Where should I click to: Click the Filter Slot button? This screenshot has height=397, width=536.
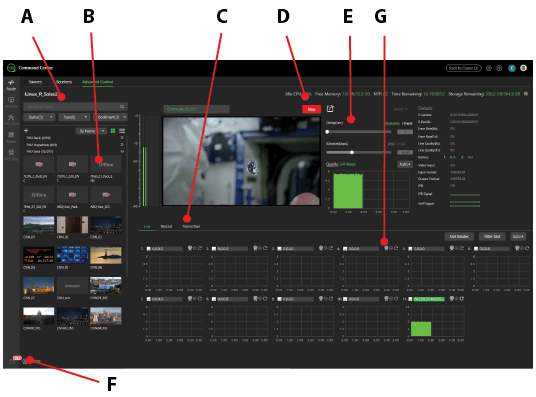(492, 236)
